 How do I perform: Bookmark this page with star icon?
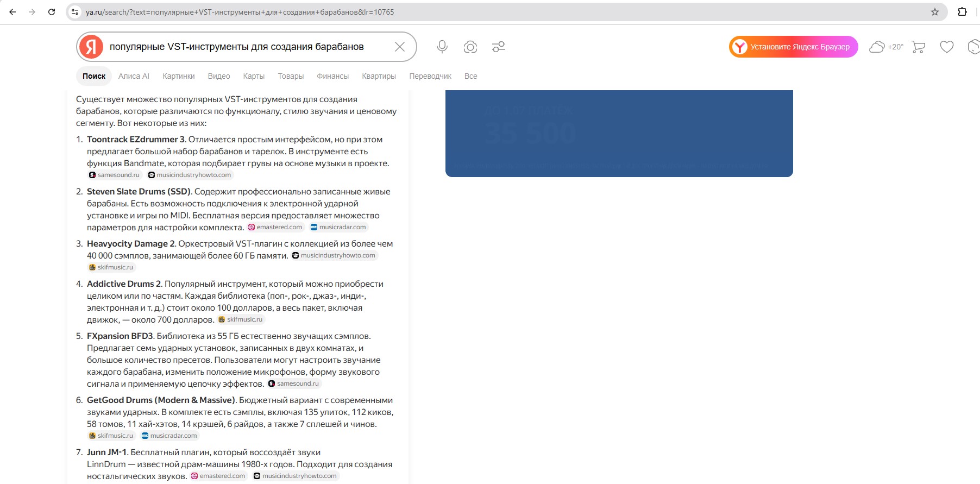point(935,12)
